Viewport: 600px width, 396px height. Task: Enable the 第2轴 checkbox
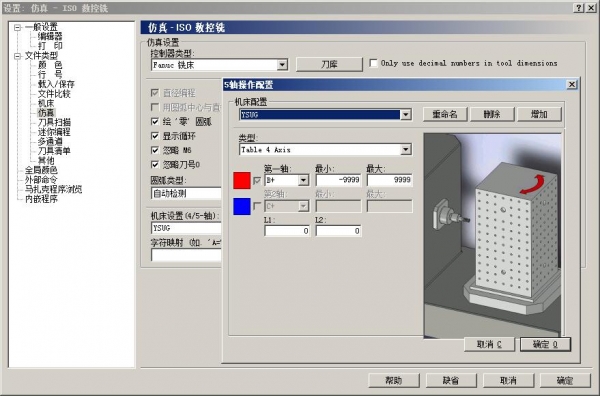[257, 206]
